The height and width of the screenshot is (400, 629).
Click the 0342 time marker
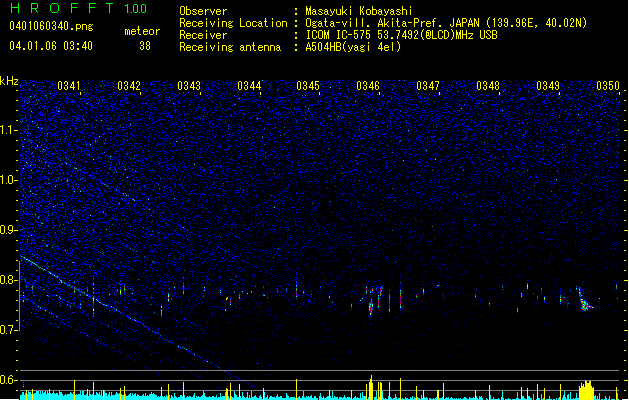[129, 86]
